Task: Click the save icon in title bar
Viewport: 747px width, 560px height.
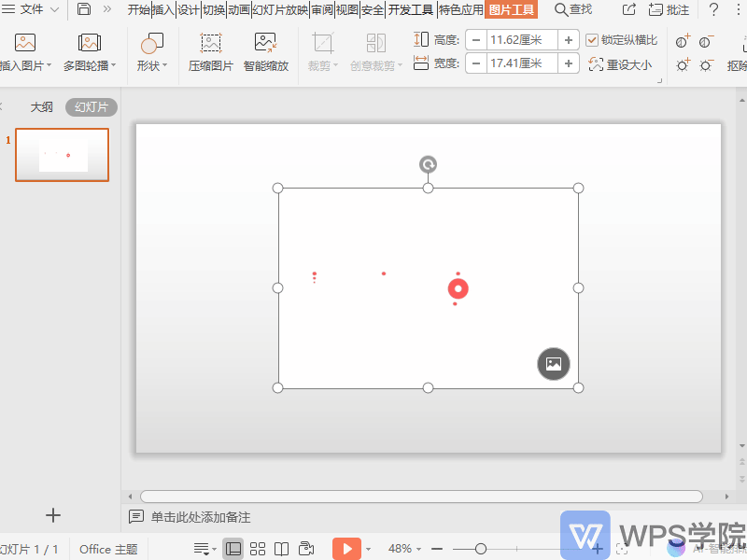Action: (x=84, y=9)
